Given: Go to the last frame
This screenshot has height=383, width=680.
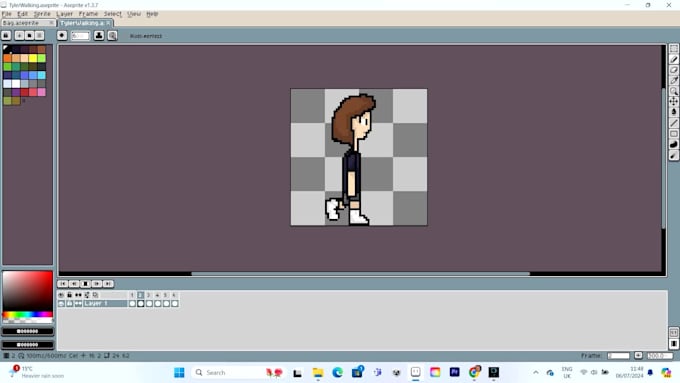Looking at the screenshot, I should coord(108,284).
